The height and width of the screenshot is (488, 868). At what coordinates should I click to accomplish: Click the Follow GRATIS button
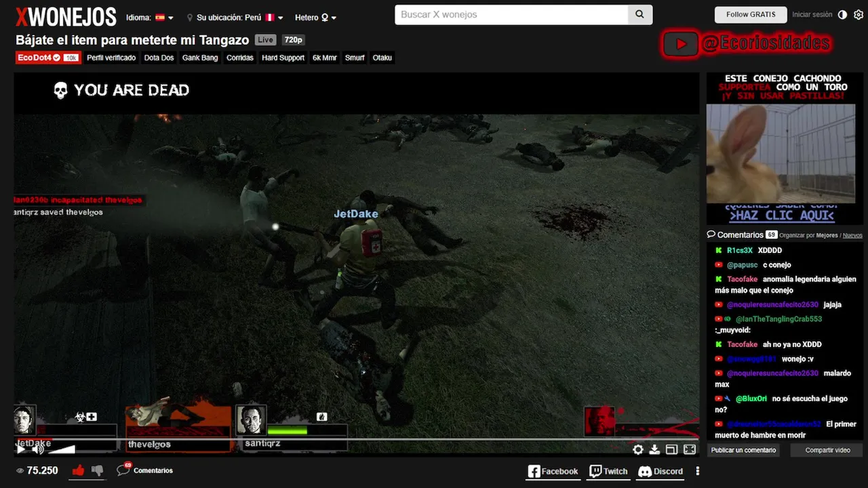751,14
